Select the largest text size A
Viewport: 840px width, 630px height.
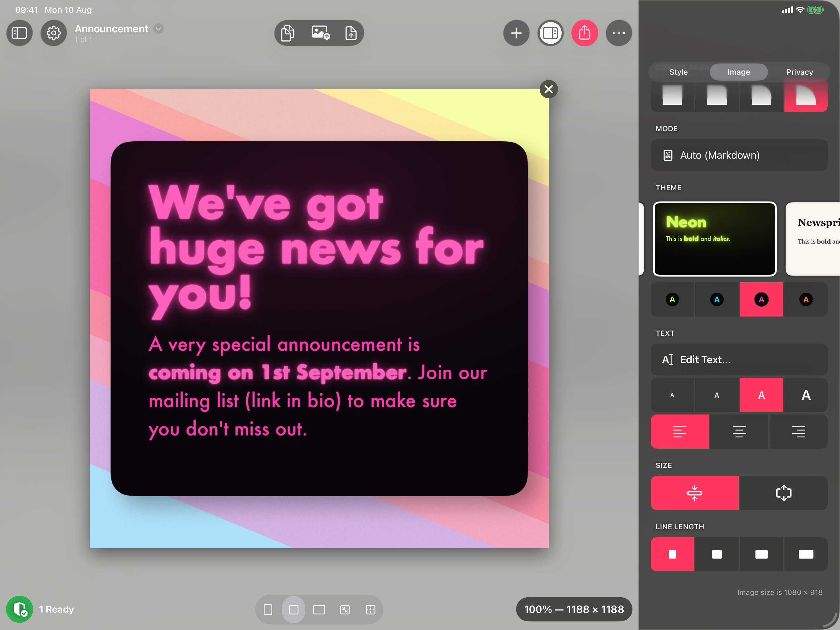point(806,395)
